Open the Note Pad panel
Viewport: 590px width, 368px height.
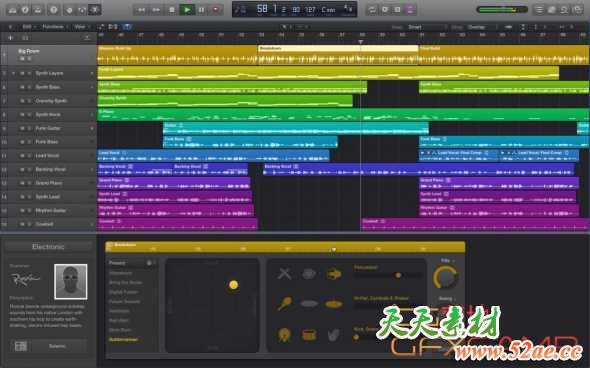click(x=552, y=10)
